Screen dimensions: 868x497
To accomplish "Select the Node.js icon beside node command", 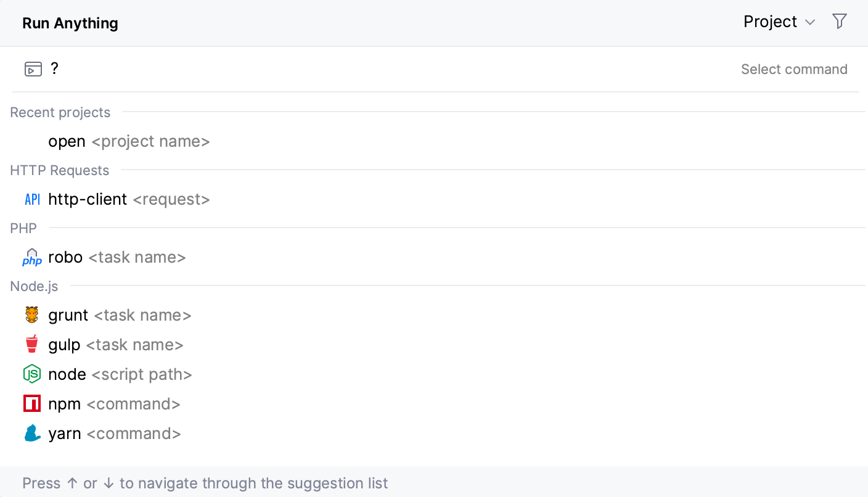I will coord(31,374).
